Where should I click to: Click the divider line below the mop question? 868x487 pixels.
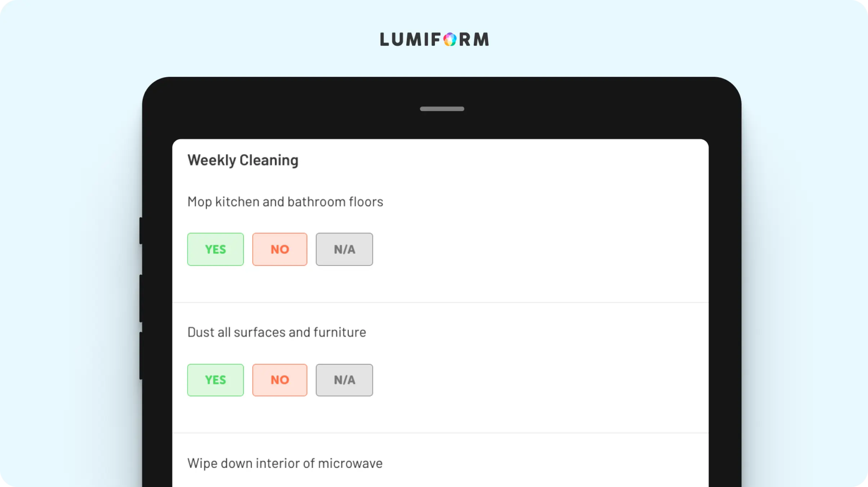point(440,302)
